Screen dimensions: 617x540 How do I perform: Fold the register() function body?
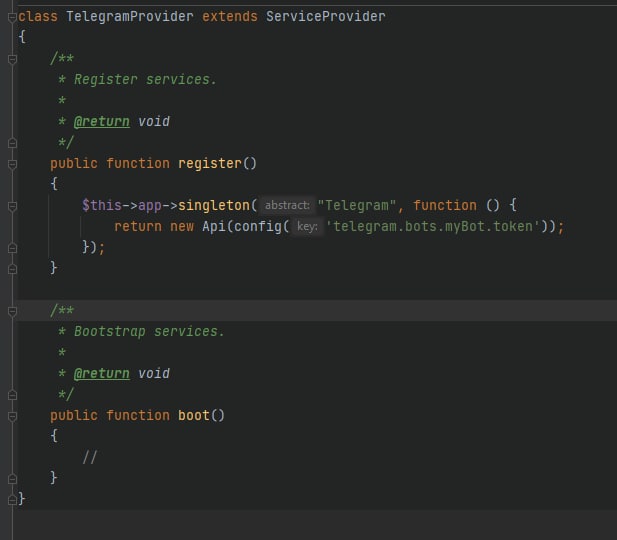coord(12,164)
